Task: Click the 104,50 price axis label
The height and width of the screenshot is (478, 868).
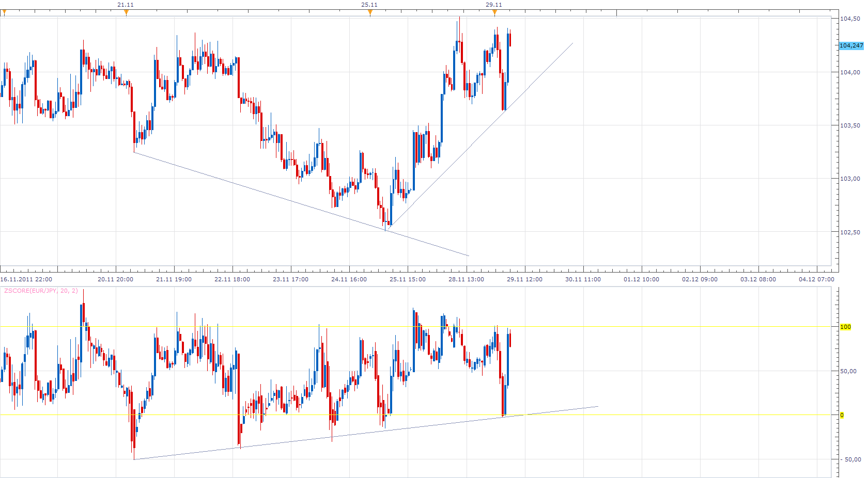Action: [850, 19]
